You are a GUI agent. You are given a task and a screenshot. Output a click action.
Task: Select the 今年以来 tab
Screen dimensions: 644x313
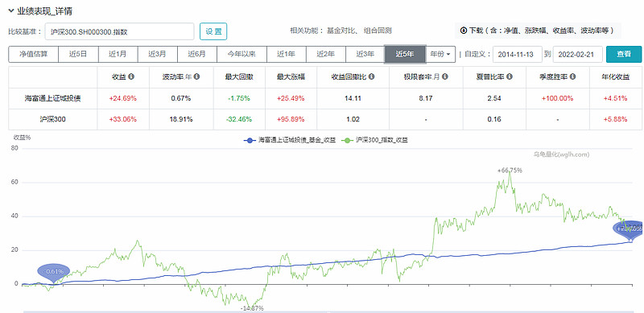(x=242, y=54)
